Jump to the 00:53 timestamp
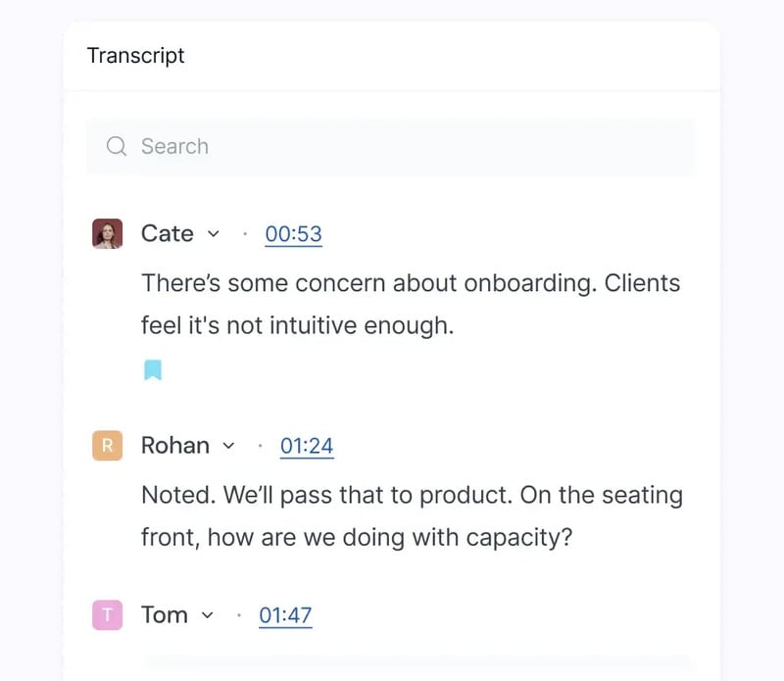Viewport: 784px width, 681px height. coord(293,234)
